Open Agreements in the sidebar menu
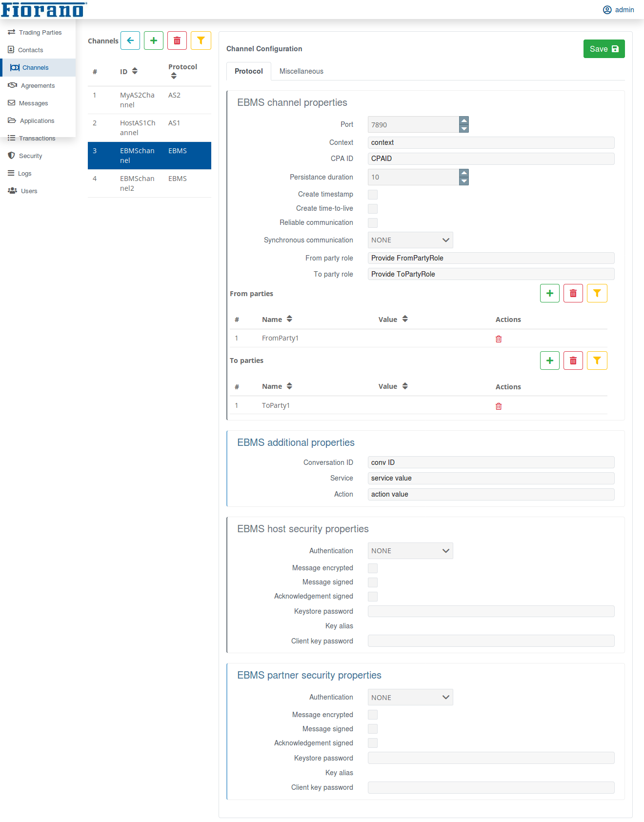Image resolution: width=644 pixels, height=822 pixels. coord(38,86)
